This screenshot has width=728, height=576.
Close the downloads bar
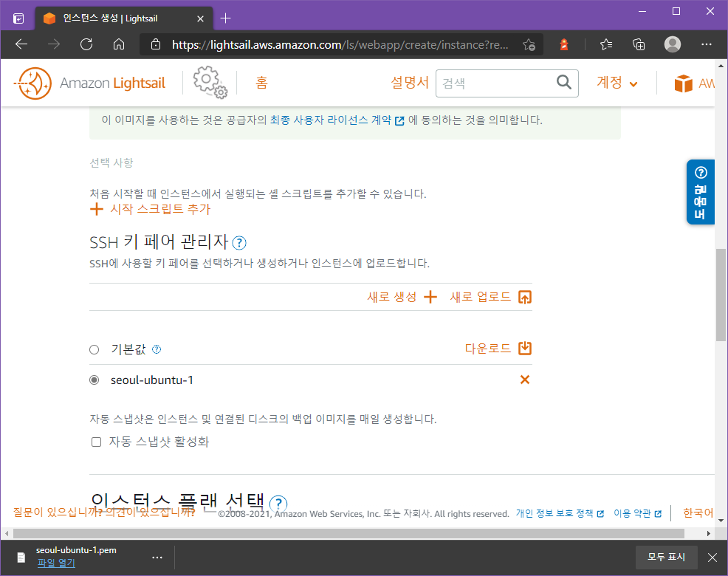click(712, 558)
